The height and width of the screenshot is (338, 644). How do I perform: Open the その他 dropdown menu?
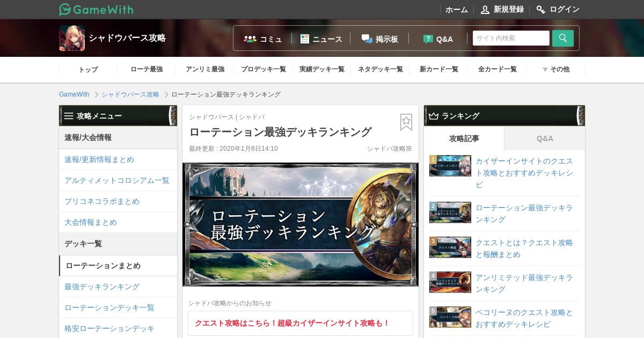coord(555,69)
